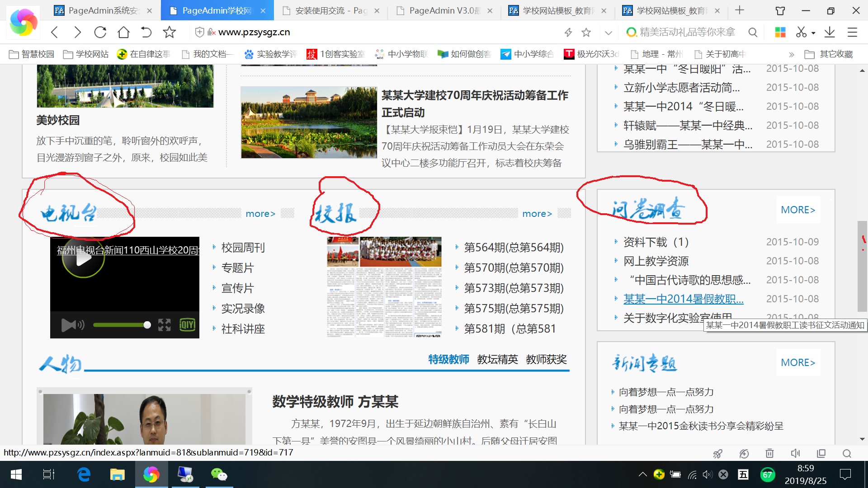868x488 pixels.
Task: Open the 实况录像 link
Action: [243, 309]
